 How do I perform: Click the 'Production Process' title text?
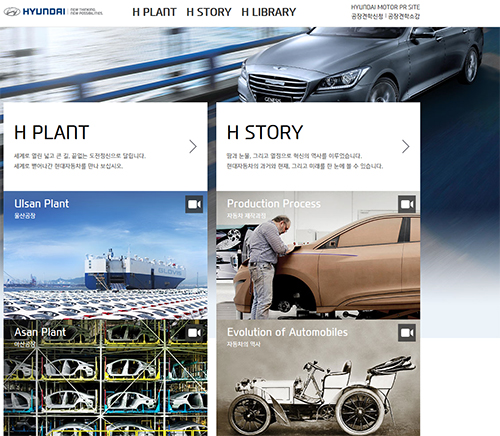pyautogui.click(x=274, y=204)
